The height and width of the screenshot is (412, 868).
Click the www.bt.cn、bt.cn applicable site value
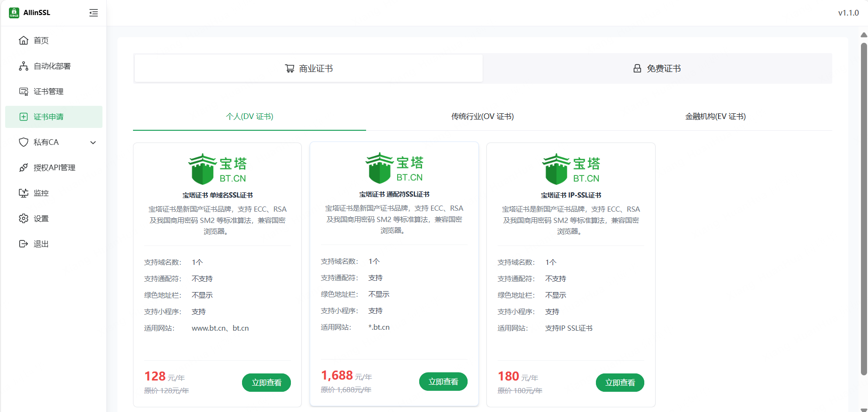point(220,328)
